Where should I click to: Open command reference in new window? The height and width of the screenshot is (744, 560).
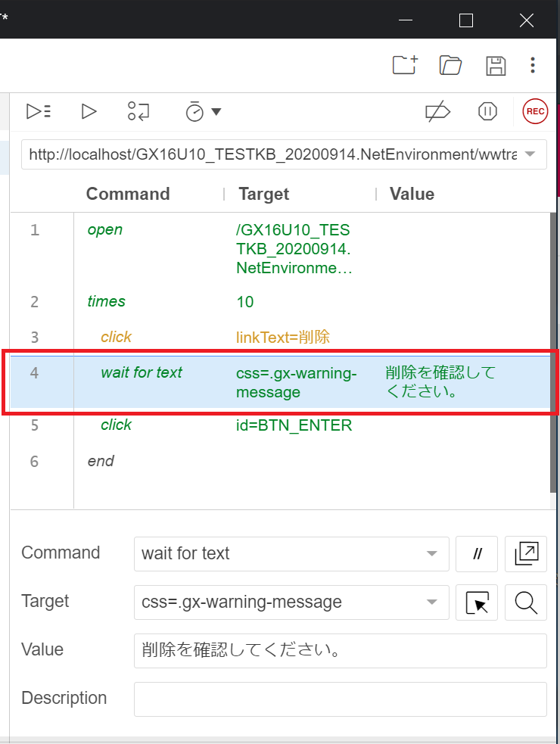526,554
